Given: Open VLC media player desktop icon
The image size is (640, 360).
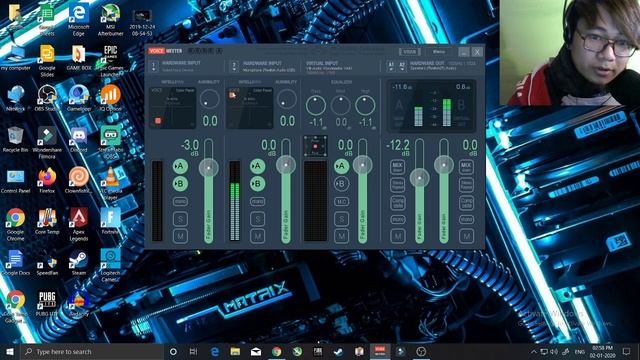Looking at the screenshot, I should tap(110, 183).
